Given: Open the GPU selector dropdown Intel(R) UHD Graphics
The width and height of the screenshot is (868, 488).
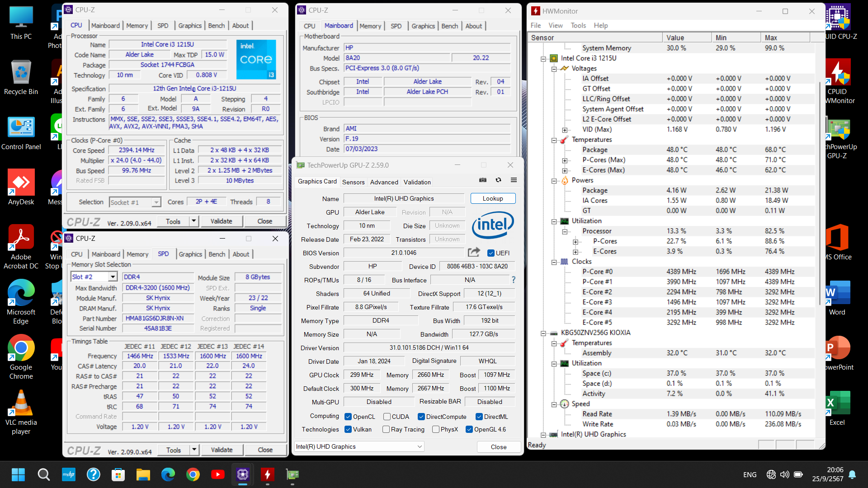Looking at the screenshot, I should tap(359, 446).
